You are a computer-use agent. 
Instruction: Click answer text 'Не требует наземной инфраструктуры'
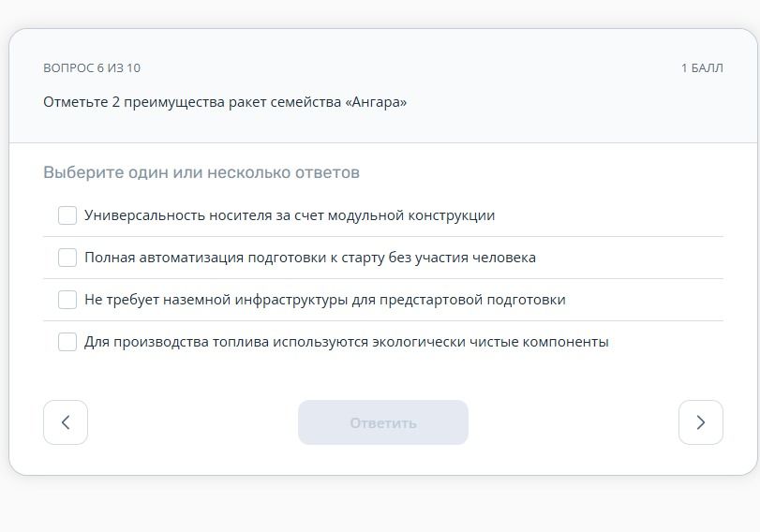click(x=216, y=300)
